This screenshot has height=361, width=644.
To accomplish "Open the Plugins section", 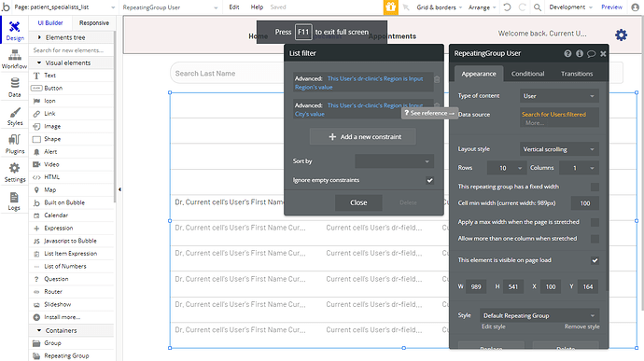I will pos(14,145).
